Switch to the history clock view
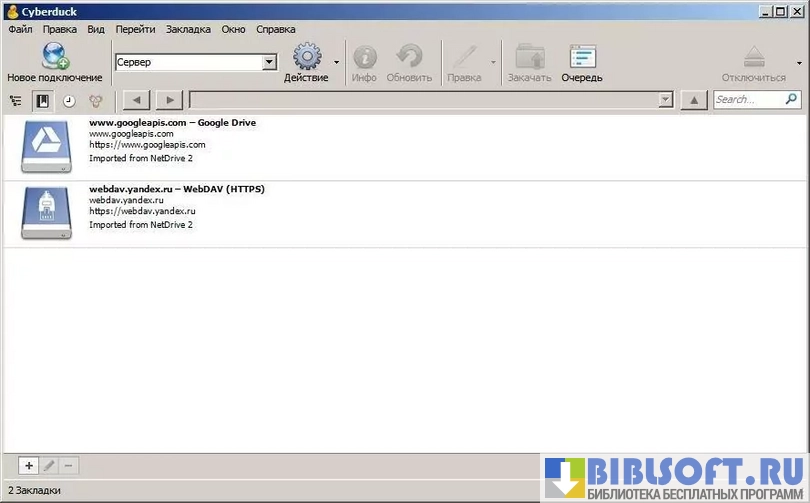810x503 pixels. point(69,100)
